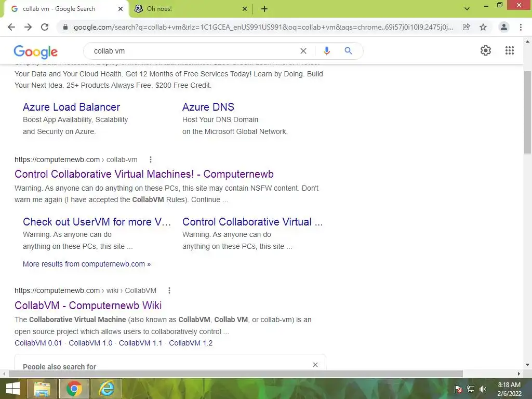Focus the collab vm search field
The height and width of the screenshot is (399, 532).
point(193,51)
